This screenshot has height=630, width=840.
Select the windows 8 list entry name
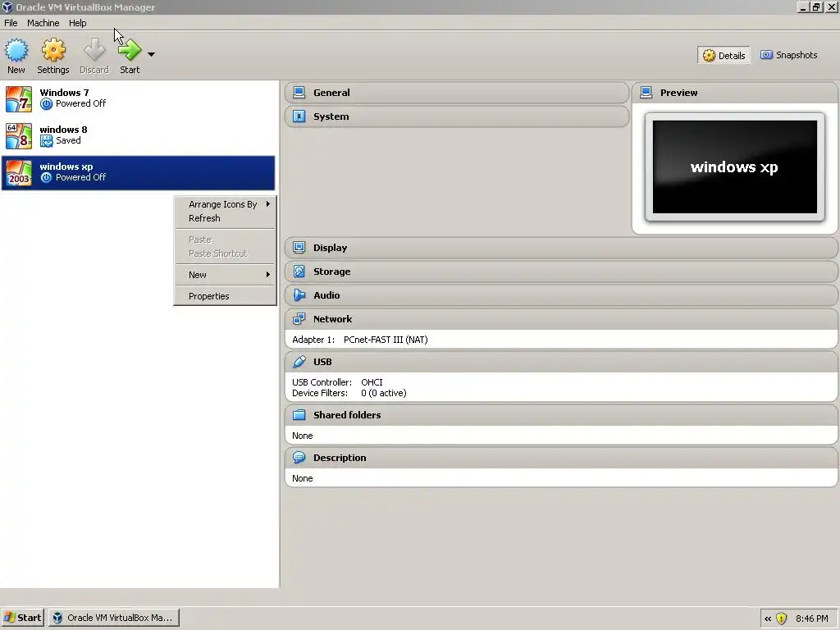63,130
